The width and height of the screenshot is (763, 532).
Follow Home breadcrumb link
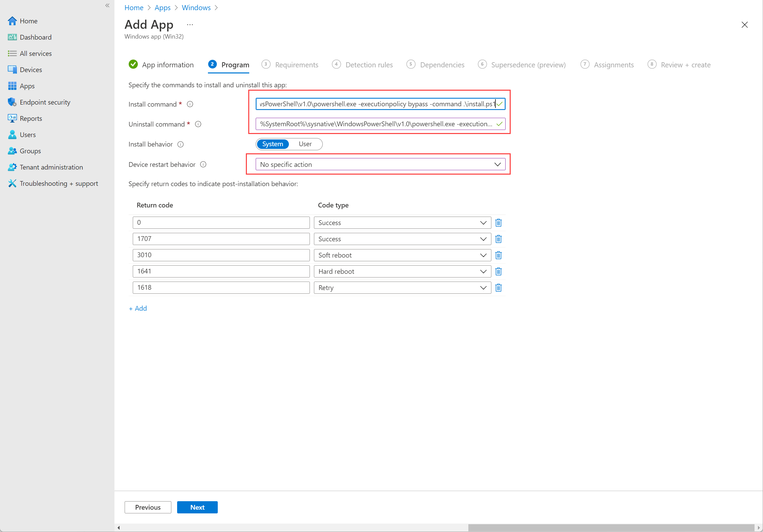[x=134, y=7]
